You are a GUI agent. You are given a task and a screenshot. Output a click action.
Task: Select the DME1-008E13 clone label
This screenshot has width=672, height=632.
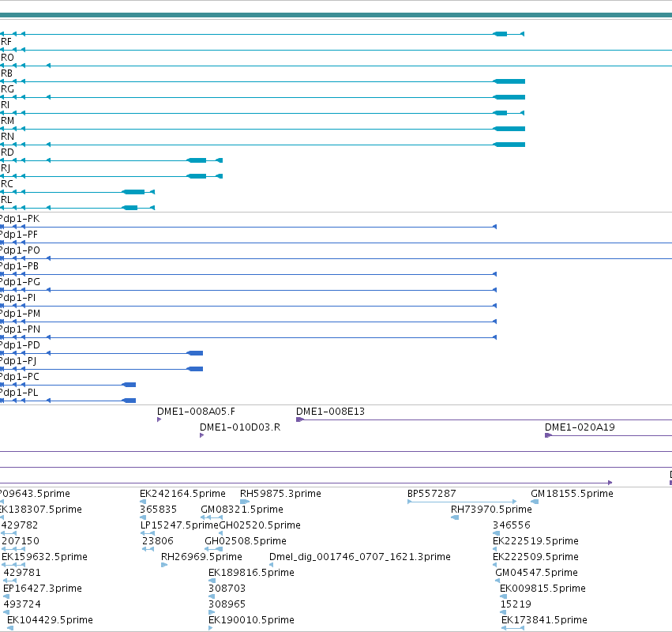click(x=330, y=412)
